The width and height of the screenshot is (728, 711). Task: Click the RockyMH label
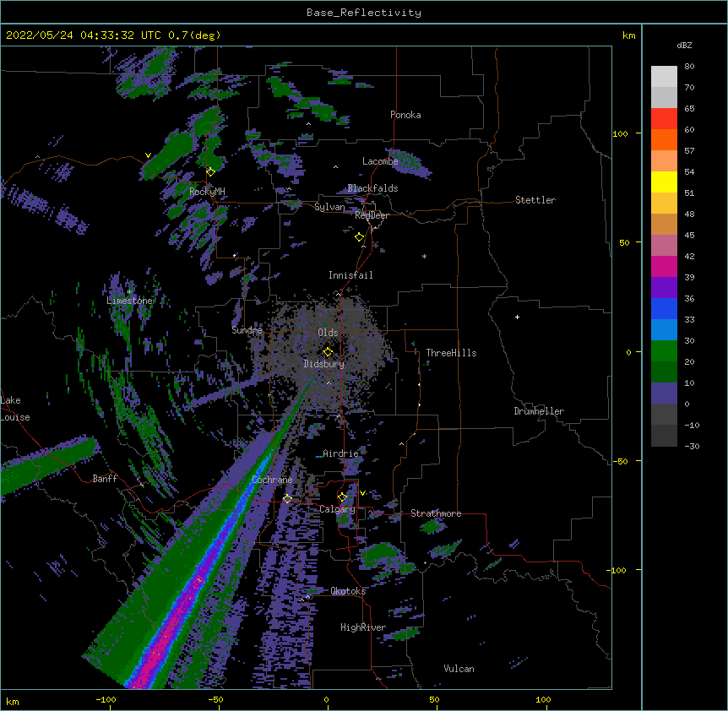[207, 192]
